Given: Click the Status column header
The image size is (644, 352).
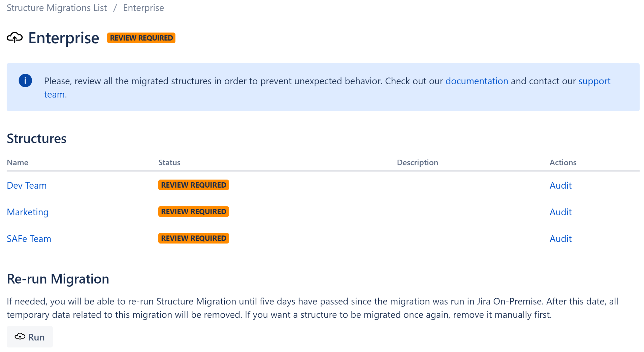Looking at the screenshot, I should point(169,163).
